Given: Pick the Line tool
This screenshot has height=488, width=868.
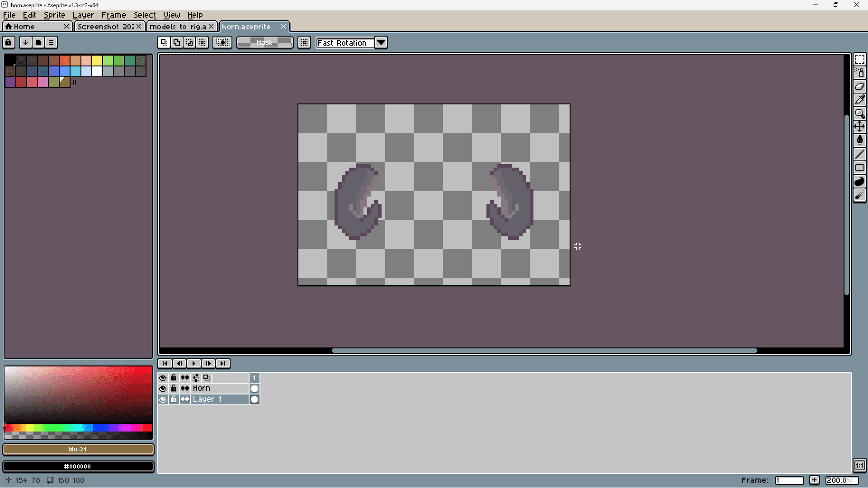Looking at the screenshot, I should 859,154.
